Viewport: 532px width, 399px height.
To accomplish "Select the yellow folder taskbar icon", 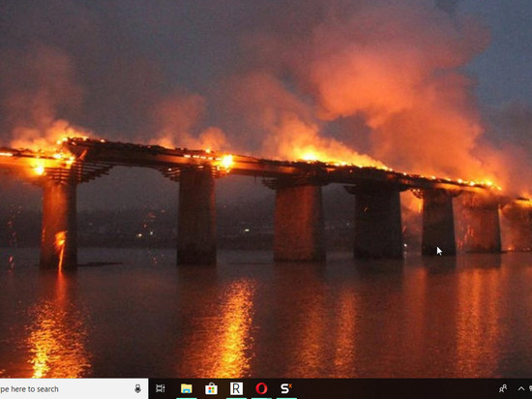I will pos(187,388).
